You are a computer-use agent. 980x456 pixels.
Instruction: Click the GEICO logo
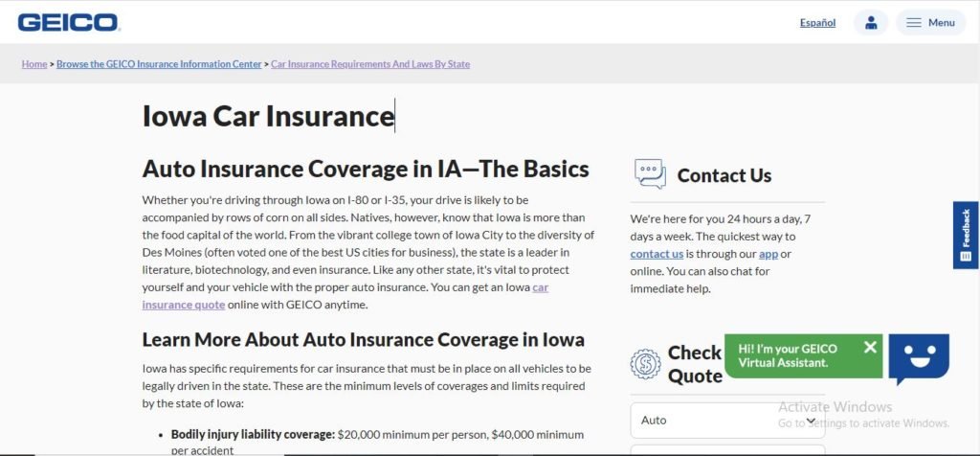(69, 23)
